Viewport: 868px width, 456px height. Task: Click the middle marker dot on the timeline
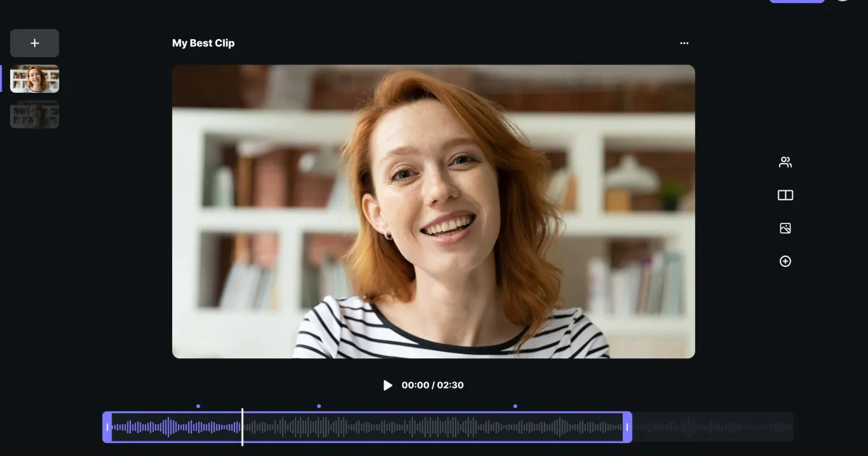pyautogui.click(x=319, y=406)
